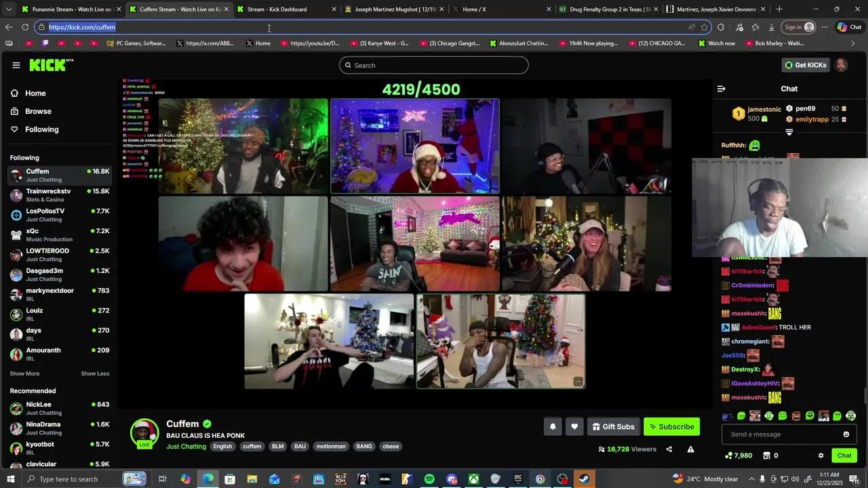Favorite this page star icon
The image size is (868, 488).
tap(705, 27)
